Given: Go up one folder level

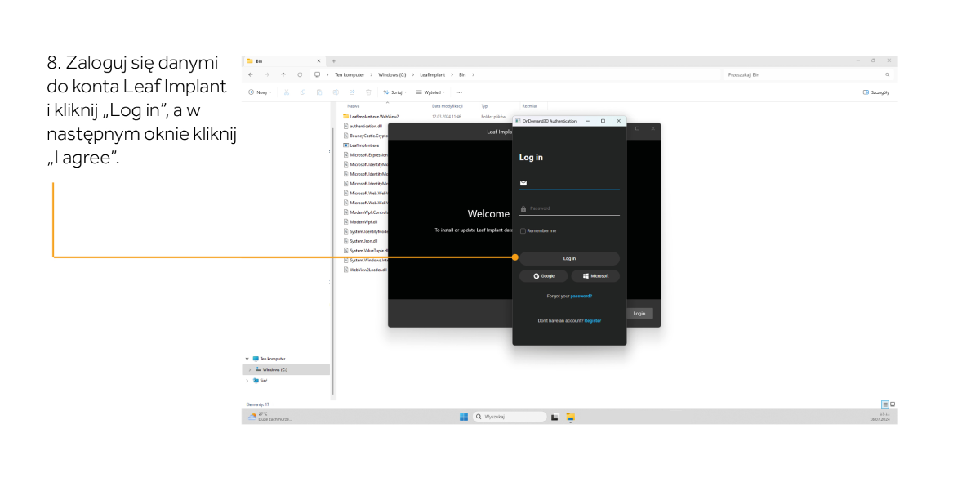Looking at the screenshot, I should point(283,74).
